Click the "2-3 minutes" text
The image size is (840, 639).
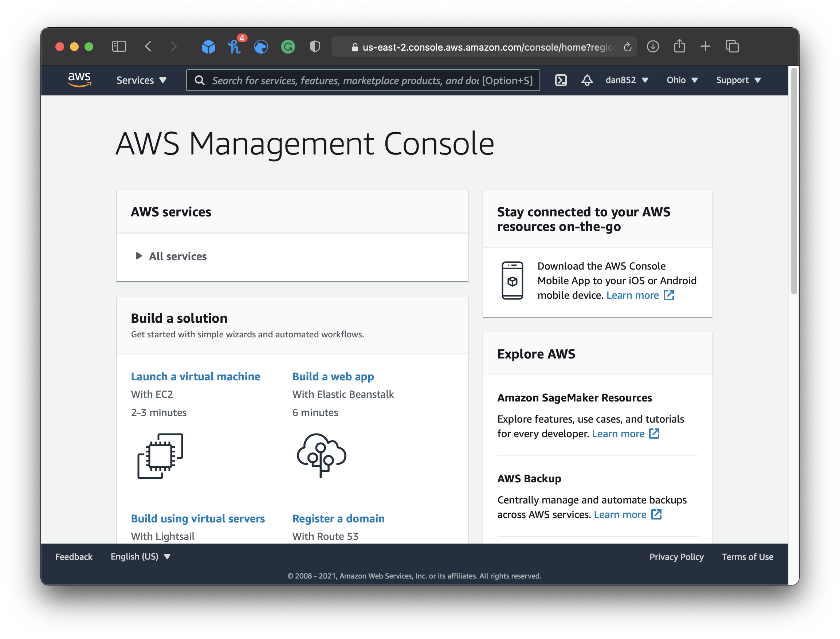pos(158,412)
